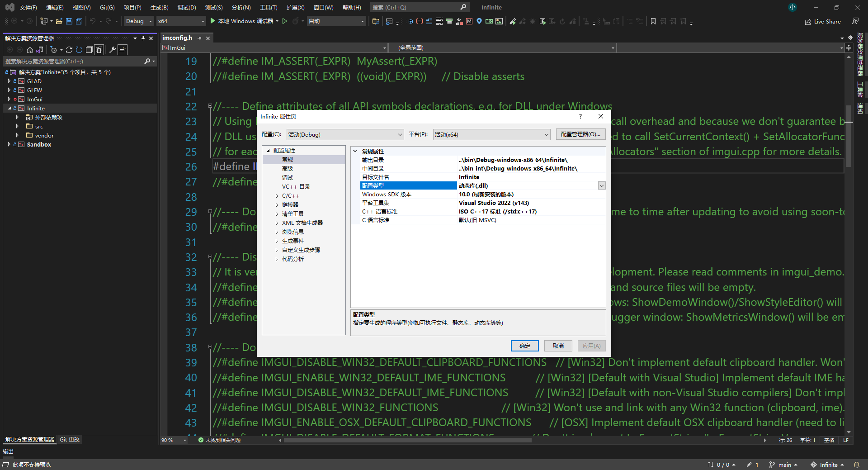This screenshot has height=470, width=868.
Task: Collapse all nodes in Solution Explorer
Action: pyautogui.click(x=89, y=50)
